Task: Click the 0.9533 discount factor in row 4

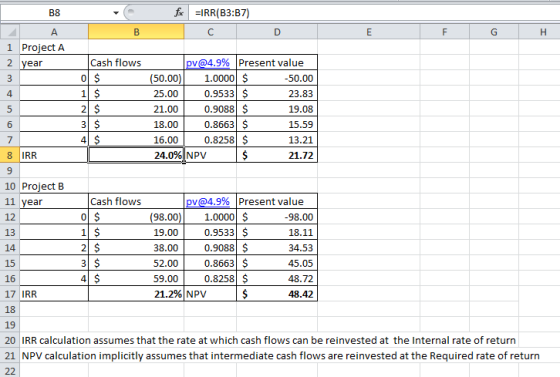Action: [x=210, y=94]
